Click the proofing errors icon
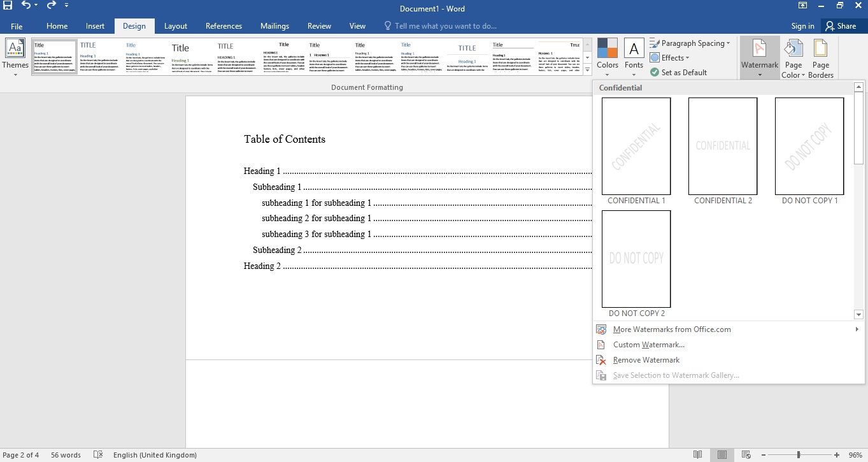This screenshot has width=868, height=462. [98, 455]
